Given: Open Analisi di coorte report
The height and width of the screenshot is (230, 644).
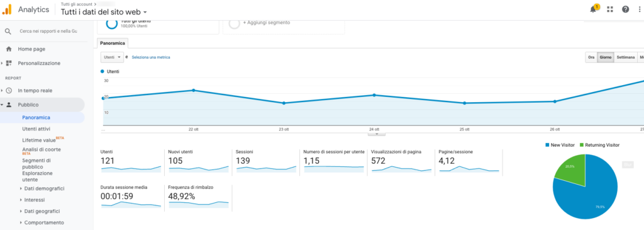Looking at the screenshot, I should [x=42, y=151].
